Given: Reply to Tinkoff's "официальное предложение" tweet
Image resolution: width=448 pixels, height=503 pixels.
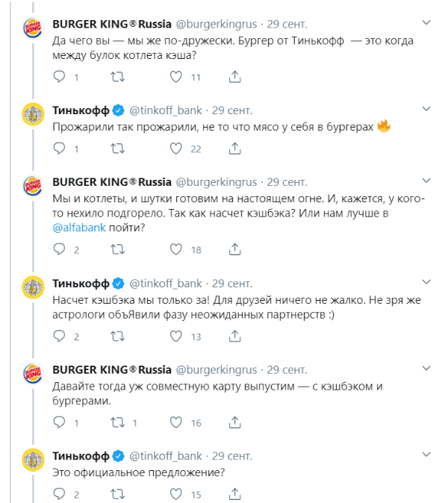Looking at the screenshot, I should click(x=60, y=494).
